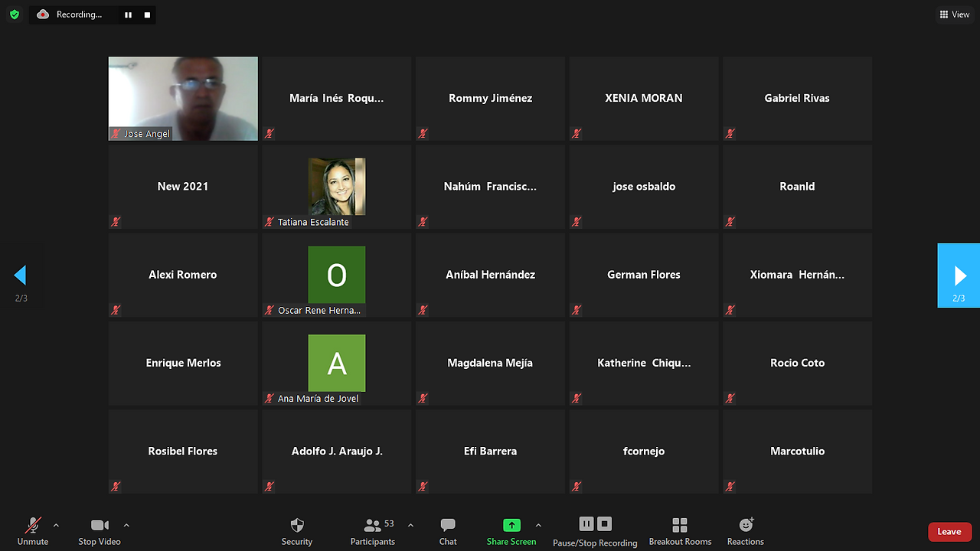This screenshot has width=980, height=551.
Task: Click the green encryption shield icon
Action: point(14,15)
